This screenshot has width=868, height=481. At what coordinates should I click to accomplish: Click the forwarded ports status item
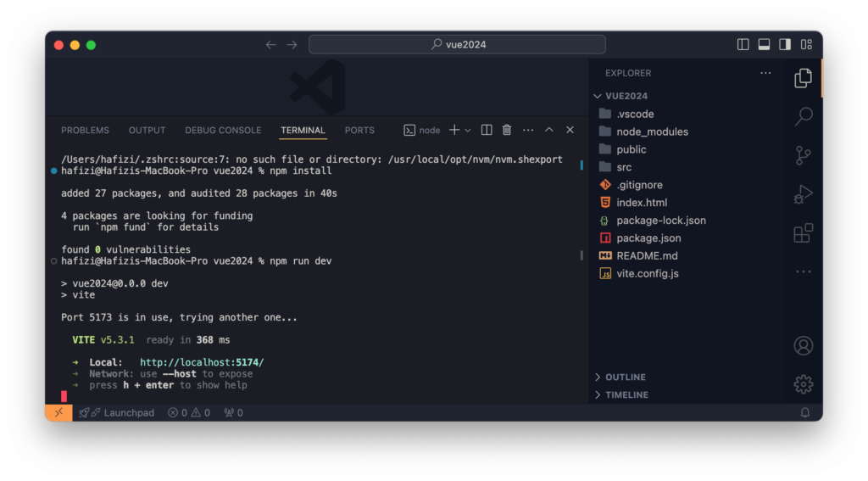[x=233, y=413]
